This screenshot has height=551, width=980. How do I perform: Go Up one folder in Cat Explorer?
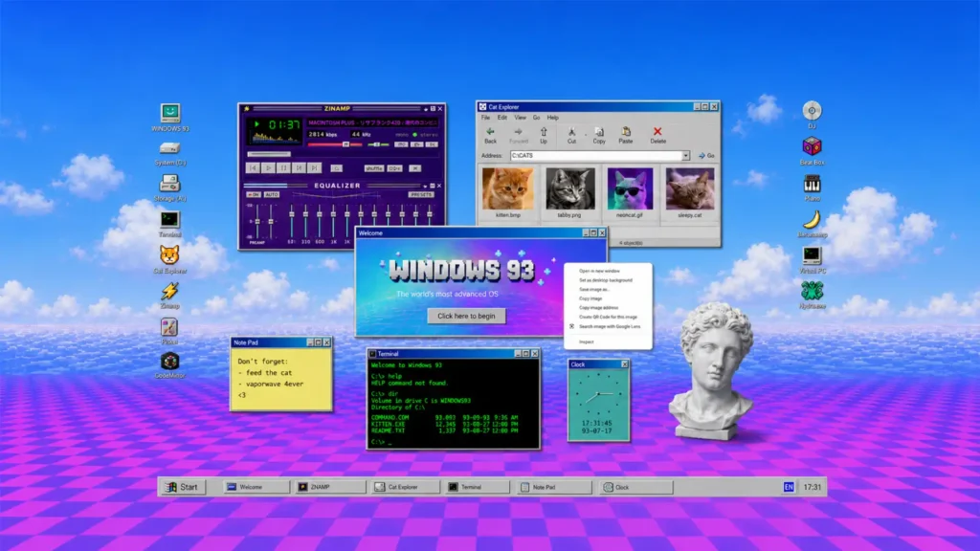point(544,136)
